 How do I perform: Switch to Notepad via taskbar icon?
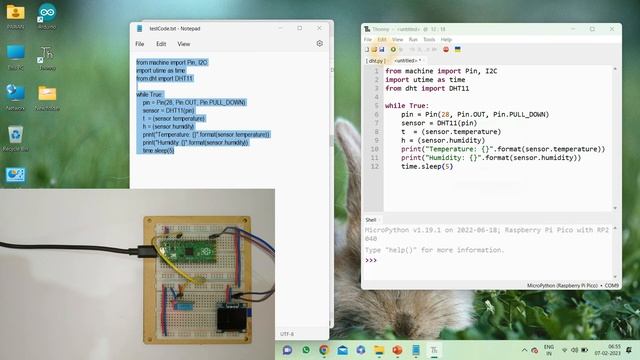tap(416, 350)
